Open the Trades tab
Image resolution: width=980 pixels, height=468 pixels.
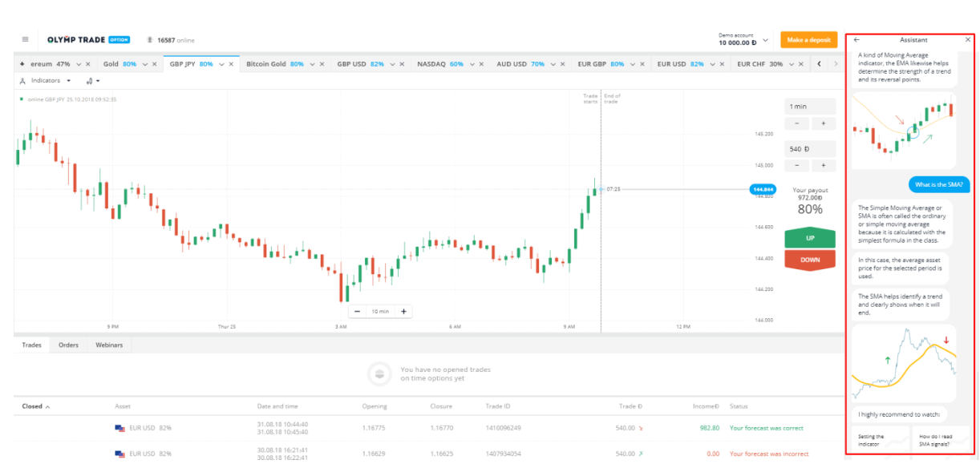(31, 345)
